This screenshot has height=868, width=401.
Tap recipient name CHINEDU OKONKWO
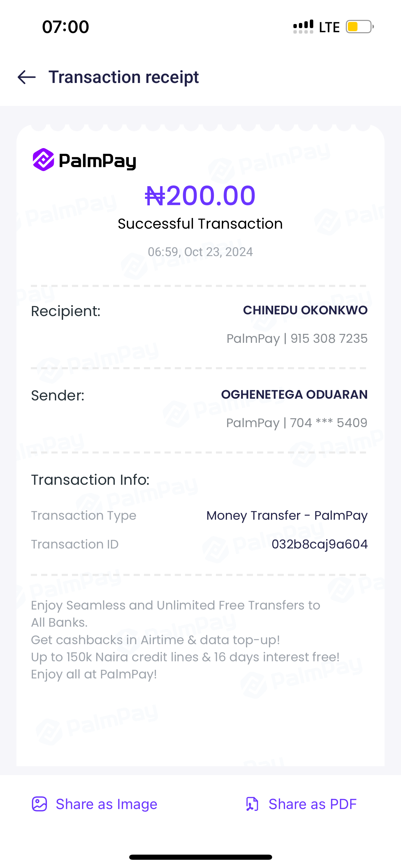pyautogui.click(x=305, y=310)
